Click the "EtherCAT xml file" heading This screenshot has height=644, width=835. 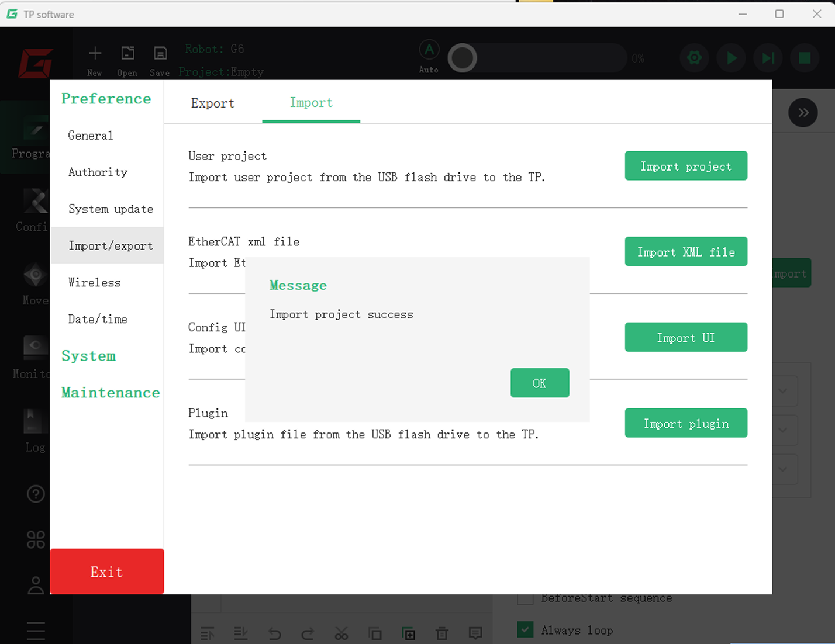pyautogui.click(x=244, y=241)
